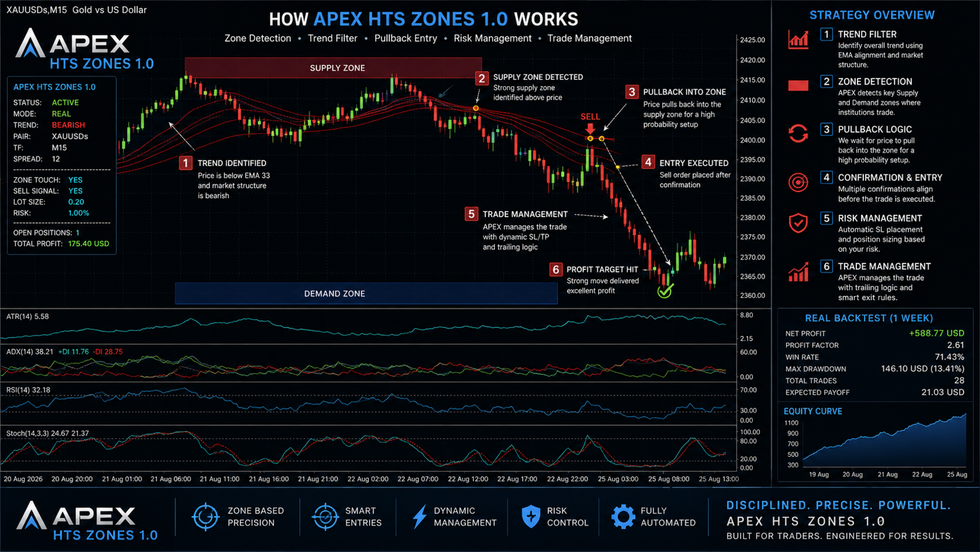Click the ZONE TOUCH value YES
Screen dimensions: 980x552
pos(75,180)
